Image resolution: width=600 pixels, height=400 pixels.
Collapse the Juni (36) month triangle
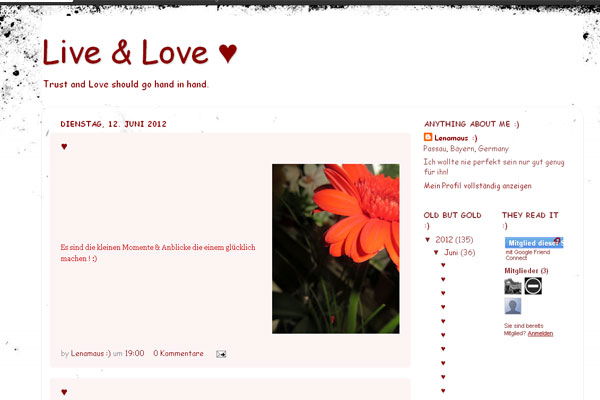click(436, 252)
